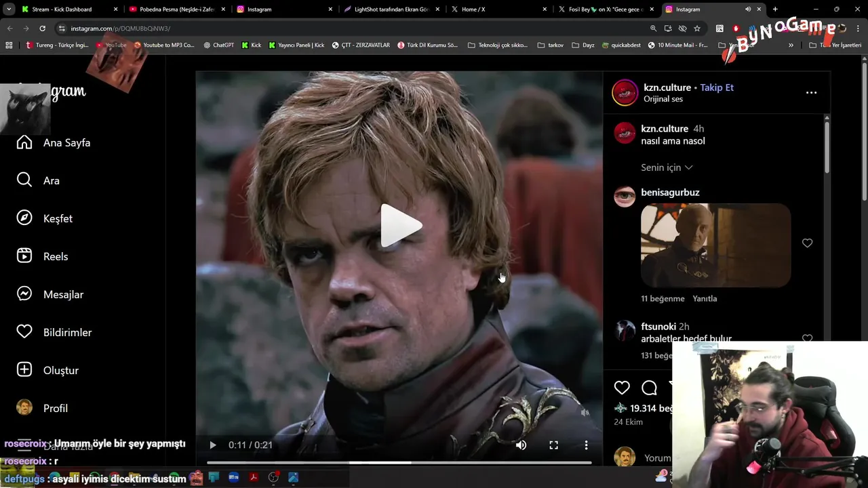This screenshot has height=488, width=868.
Task: Open post options three-dot menu
Action: (x=811, y=93)
